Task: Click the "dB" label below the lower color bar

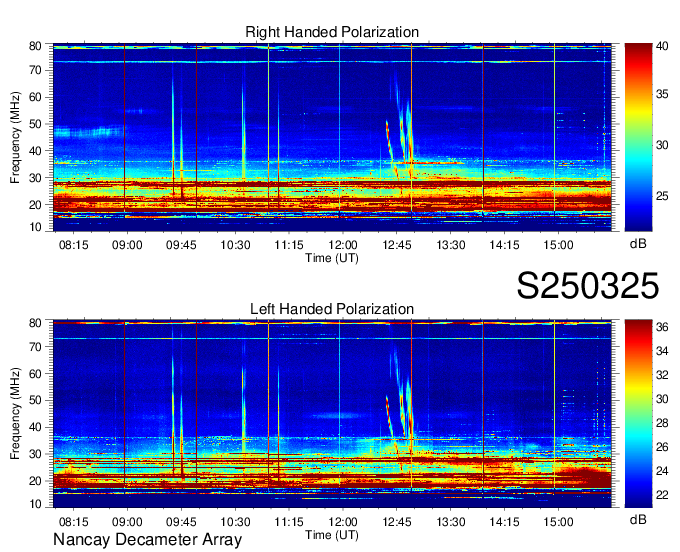Action: point(638,519)
